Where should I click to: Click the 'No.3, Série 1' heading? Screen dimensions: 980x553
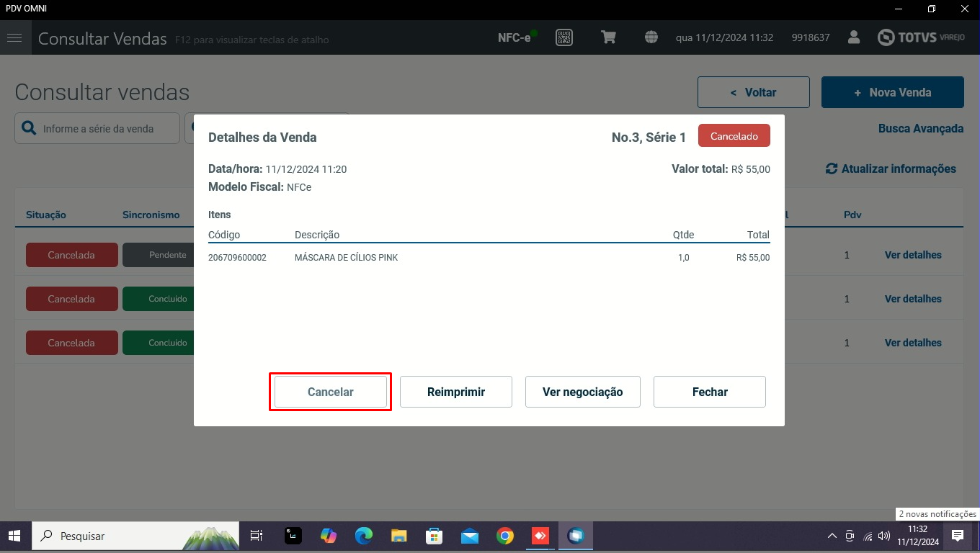pyautogui.click(x=649, y=137)
